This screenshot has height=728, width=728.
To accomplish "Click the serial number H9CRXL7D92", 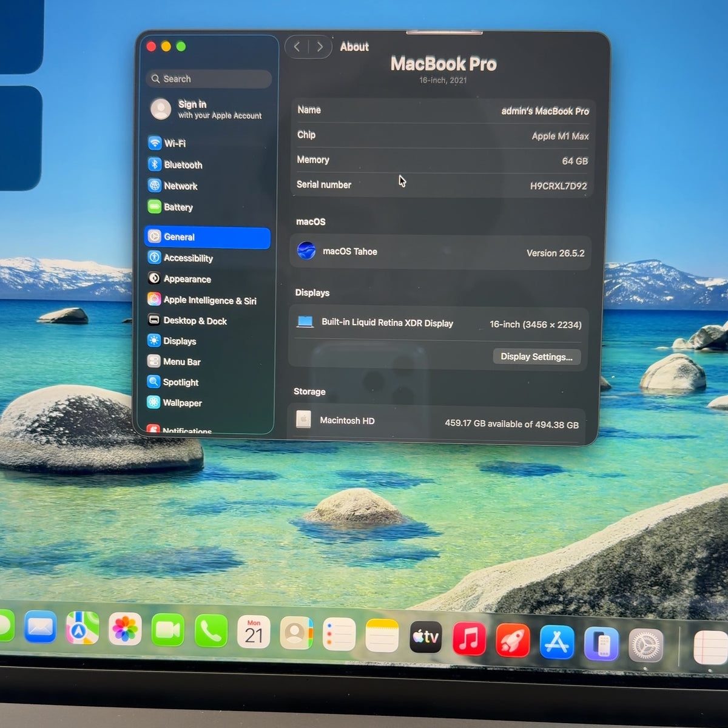I will pyautogui.click(x=558, y=186).
